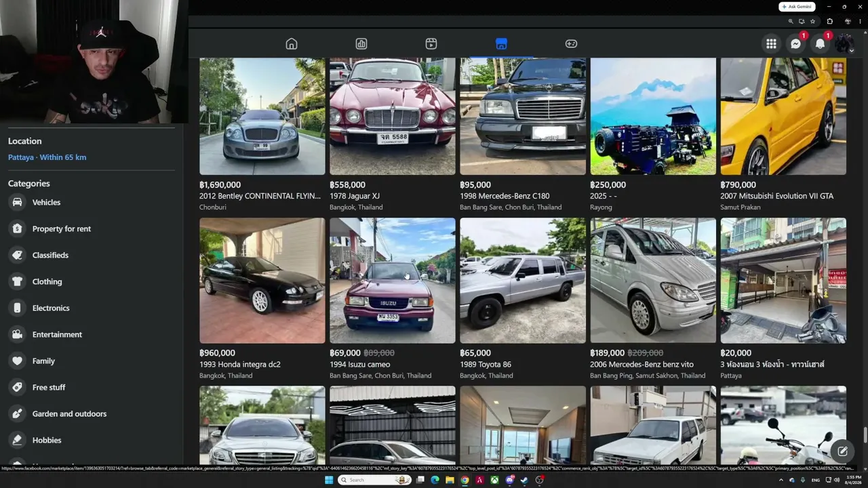This screenshot has height=488, width=868.
Task: Select the Electronics category
Action: coord(92,308)
